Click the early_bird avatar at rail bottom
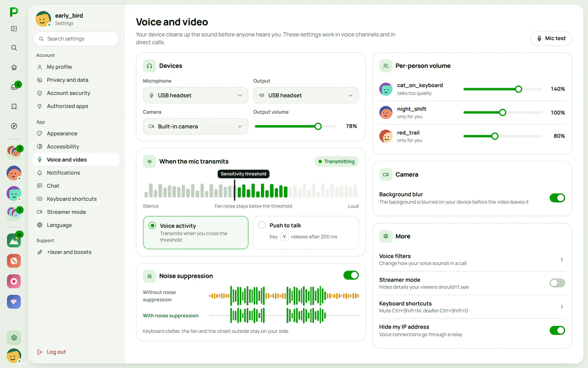The height and width of the screenshot is (368, 588). 14,356
